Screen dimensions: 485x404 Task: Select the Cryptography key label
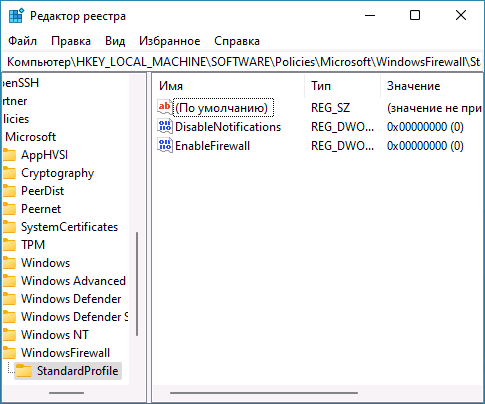[58, 173]
